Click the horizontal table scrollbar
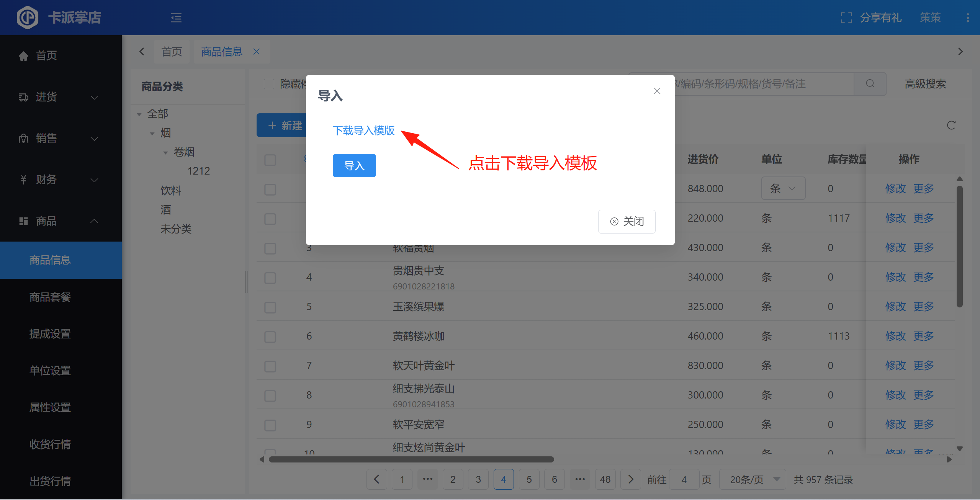The image size is (980, 500). [x=411, y=459]
